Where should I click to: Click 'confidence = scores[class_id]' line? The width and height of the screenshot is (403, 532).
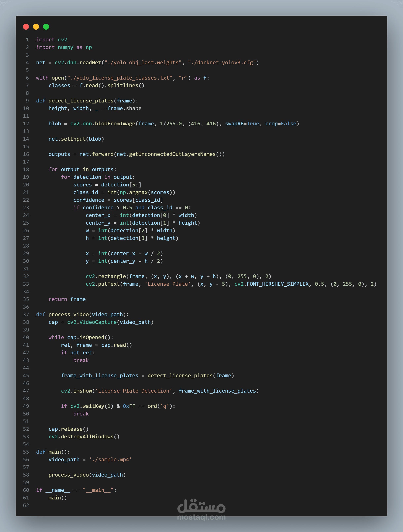point(118,200)
